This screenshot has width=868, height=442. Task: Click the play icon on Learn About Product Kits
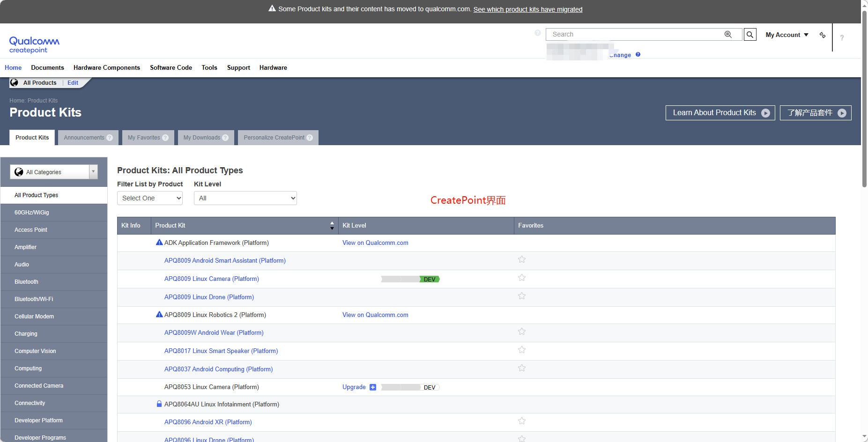click(766, 113)
